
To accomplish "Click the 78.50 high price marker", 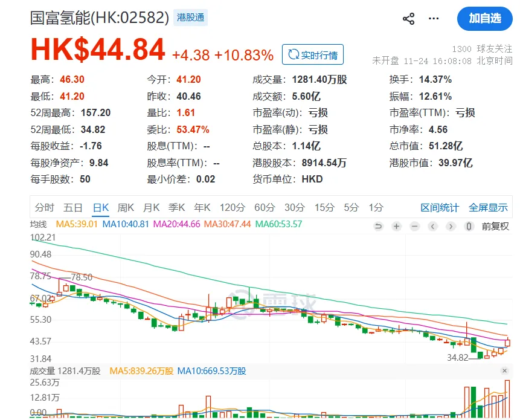I will 82,277.
